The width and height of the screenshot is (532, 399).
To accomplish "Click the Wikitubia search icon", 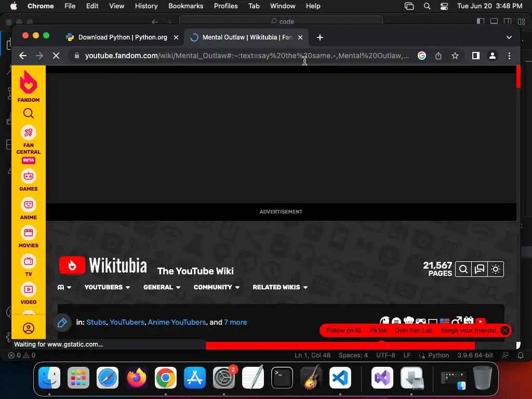I will (x=463, y=270).
